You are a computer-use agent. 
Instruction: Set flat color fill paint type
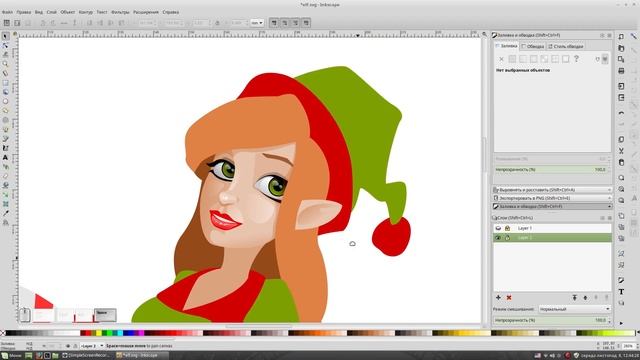coord(512,59)
